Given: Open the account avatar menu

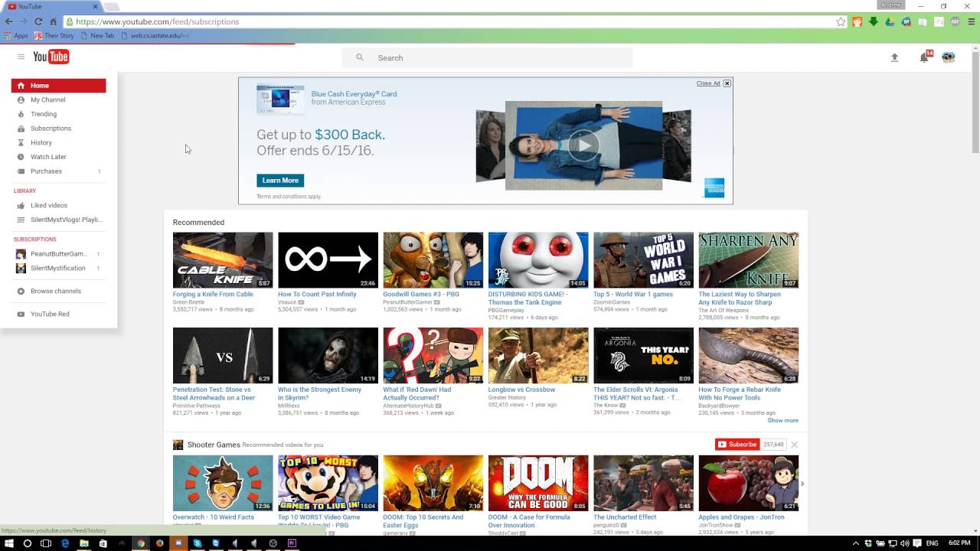Looking at the screenshot, I should click(x=949, y=57).
